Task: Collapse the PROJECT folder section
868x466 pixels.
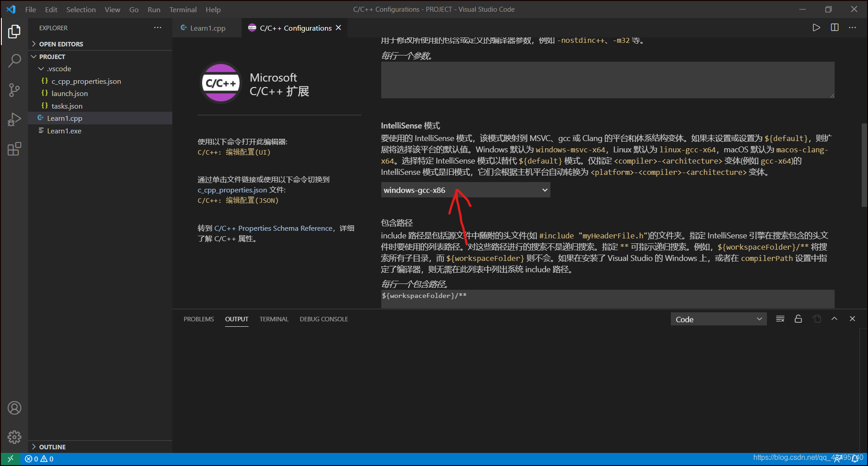Action: (x=100, y=56)
